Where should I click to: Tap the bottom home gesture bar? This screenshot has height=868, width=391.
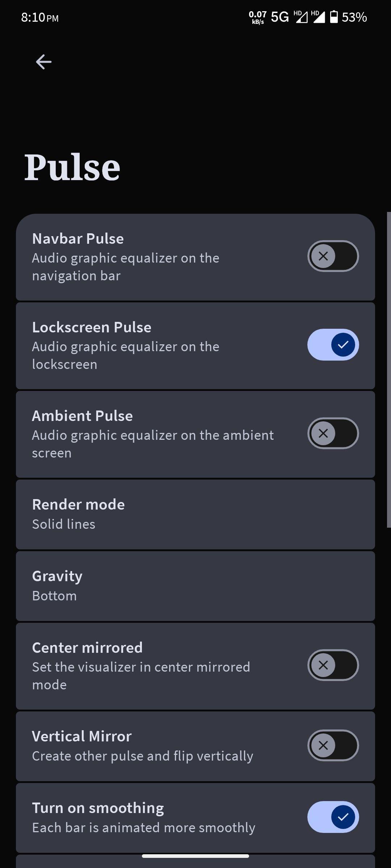click(195, 856)
